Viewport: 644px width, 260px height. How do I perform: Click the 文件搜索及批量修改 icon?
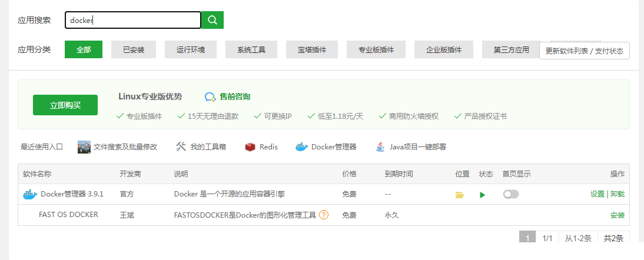click(x=84, y=147)
